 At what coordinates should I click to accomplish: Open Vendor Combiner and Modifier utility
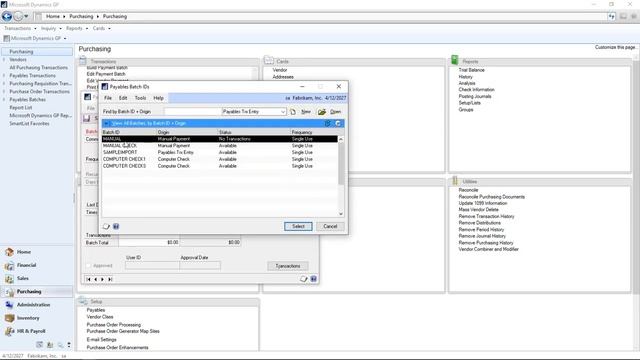489,249
